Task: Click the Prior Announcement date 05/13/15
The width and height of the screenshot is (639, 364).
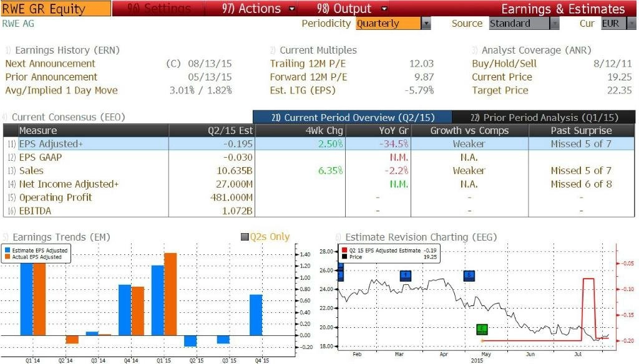Action: [x=210, y=77]
